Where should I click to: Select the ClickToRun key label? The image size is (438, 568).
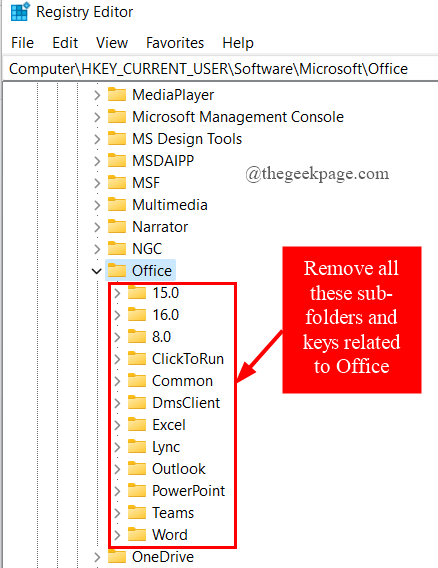(x=188, y=359)
